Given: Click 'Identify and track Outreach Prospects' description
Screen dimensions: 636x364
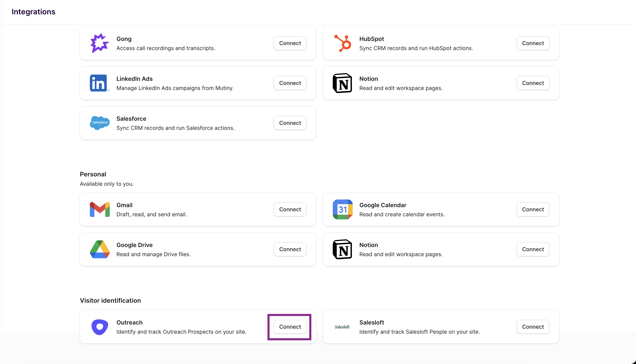Looking at the screenshot, I should click(x=181, y=332).
